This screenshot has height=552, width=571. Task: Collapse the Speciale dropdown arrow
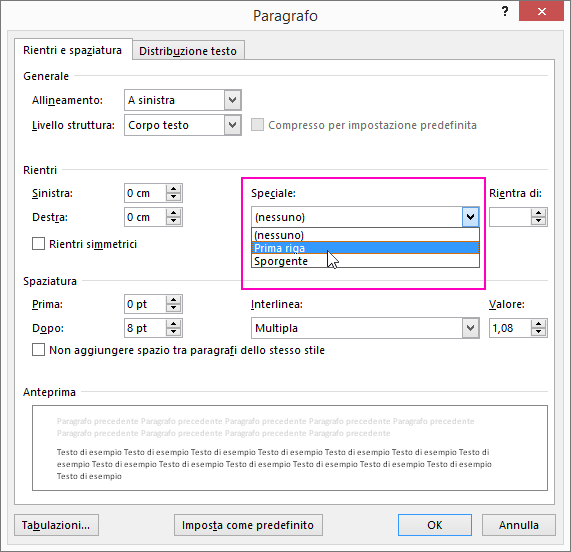[x=470, y=217]
